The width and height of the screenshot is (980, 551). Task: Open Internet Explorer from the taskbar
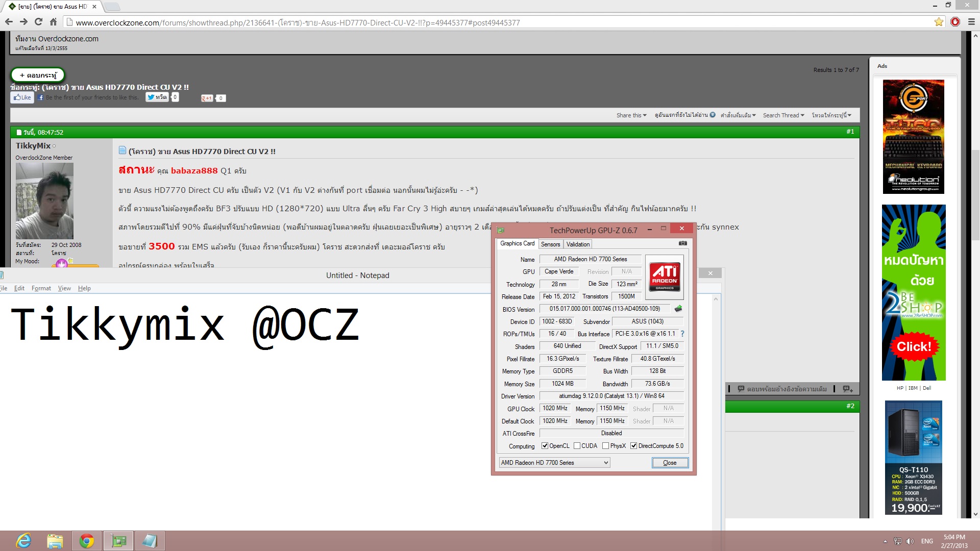pyautogui.click(x=23, y=540)
